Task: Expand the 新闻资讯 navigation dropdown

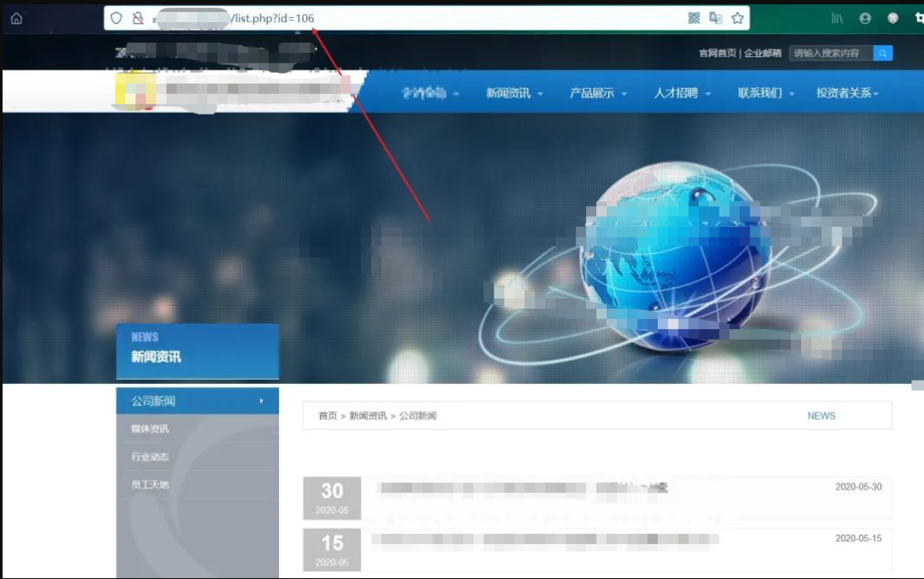Action: pos(514,93)
